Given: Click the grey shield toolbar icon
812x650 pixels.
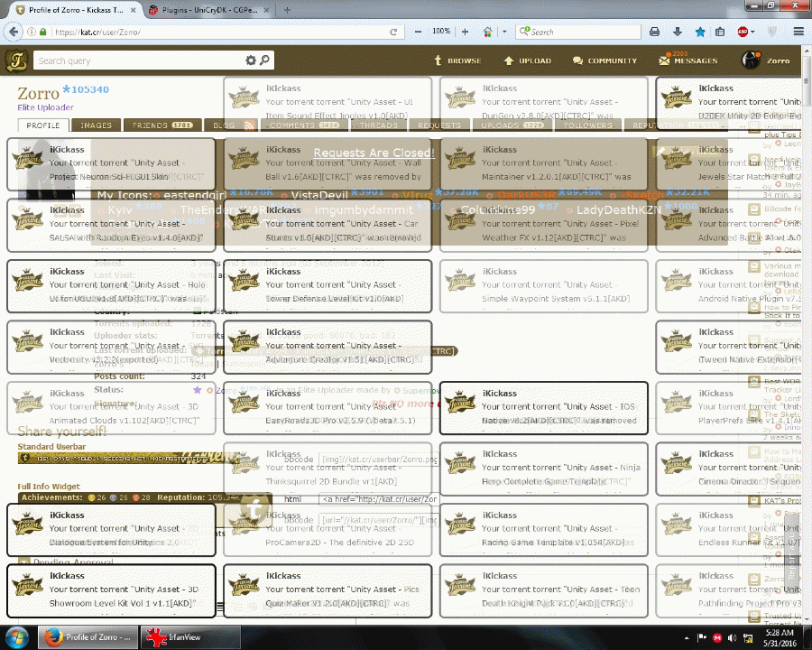Looking at the screenshot, I should point(772,32).
